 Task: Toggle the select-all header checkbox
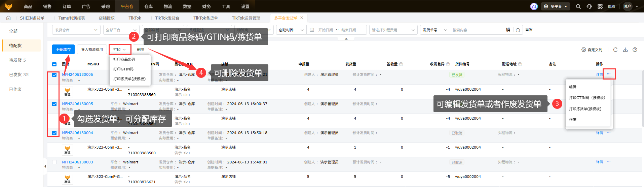click(54, 64)
